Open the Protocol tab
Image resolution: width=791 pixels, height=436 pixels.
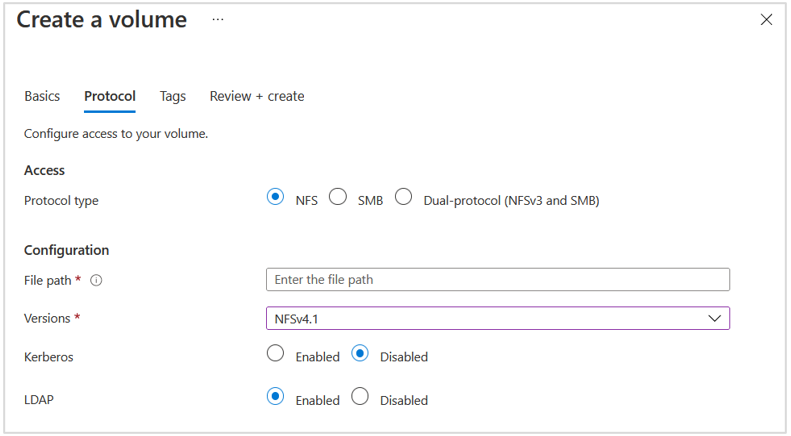pyautogui.click(x=110, y=96)
